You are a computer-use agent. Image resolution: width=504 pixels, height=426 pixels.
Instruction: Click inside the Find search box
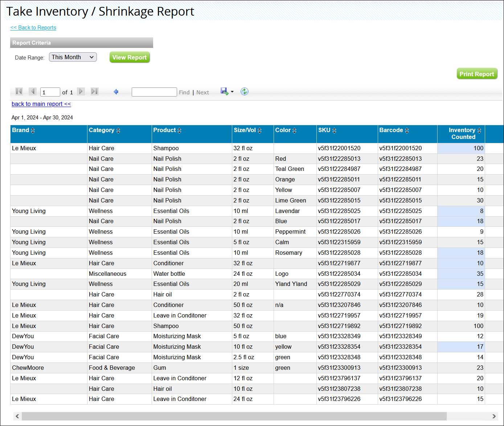[x=154, y=92]
